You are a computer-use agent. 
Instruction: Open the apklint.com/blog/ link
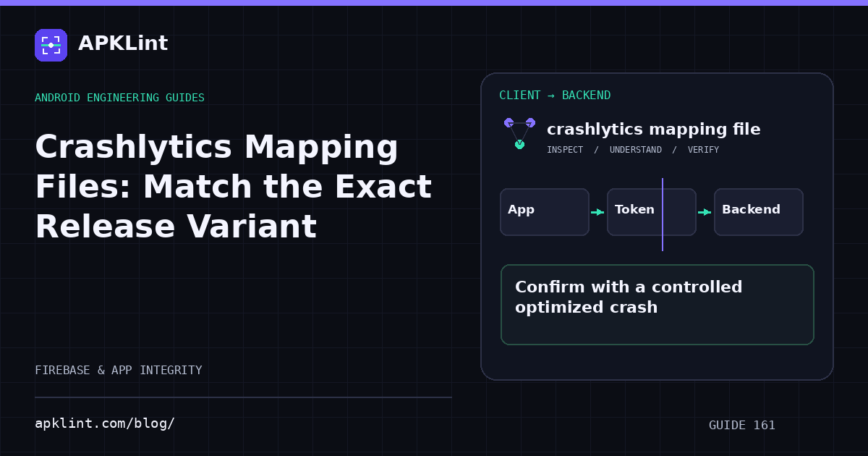tap(105, 423)
